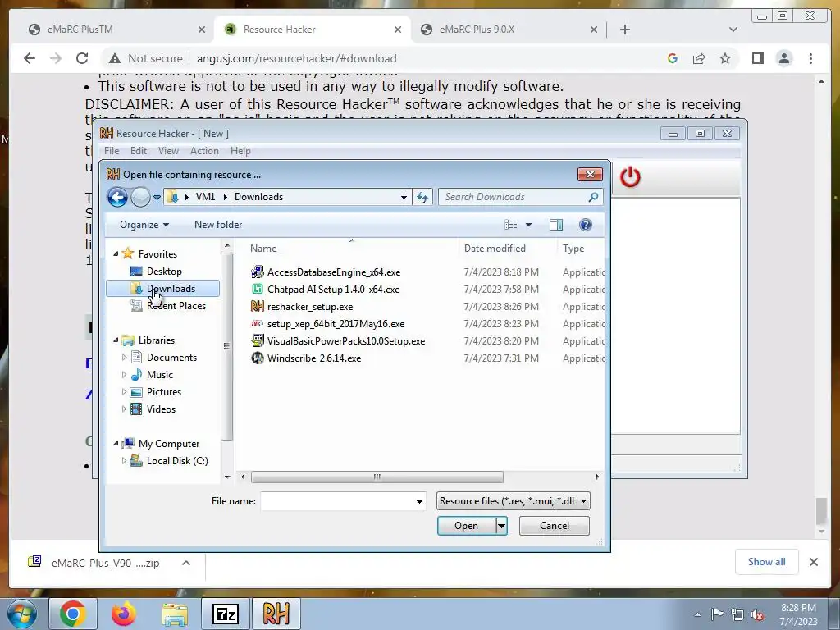
Task: Open the View menu in Resource Hacker
Action: (x=168, y=151)
